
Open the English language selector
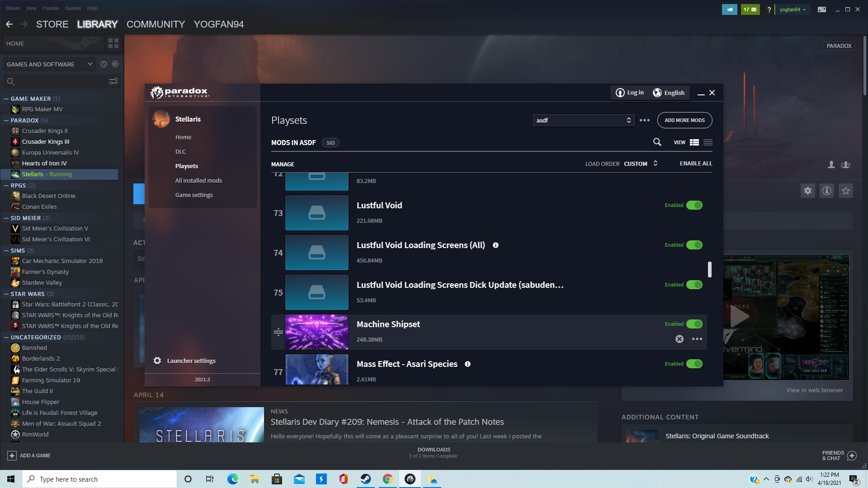(669, 93)
